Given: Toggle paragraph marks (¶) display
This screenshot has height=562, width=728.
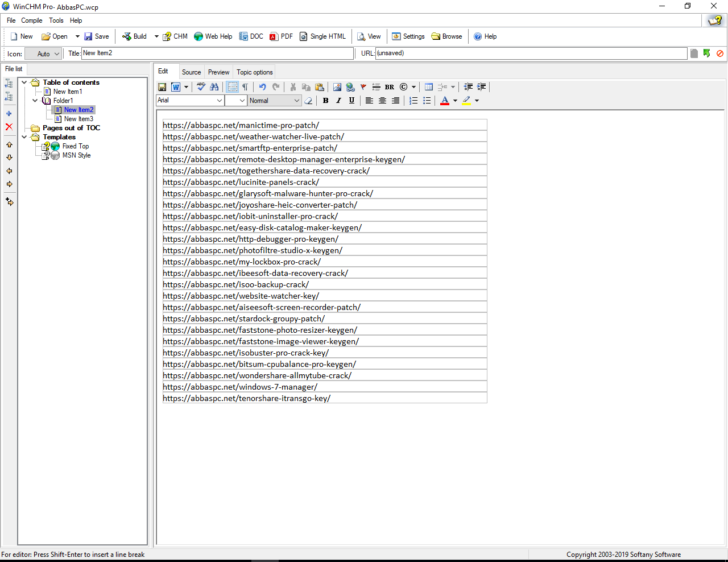Looking at the screenshot, I should pyautogui.click(x=245, y=87).
